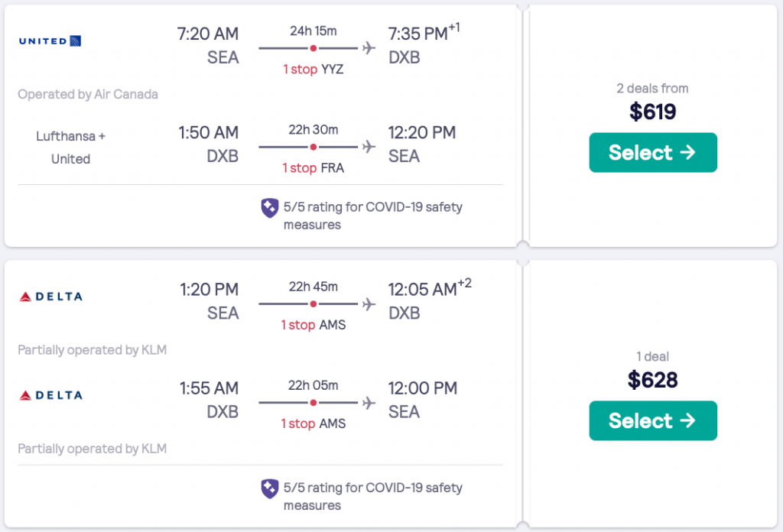
Task: Click the airplane icon on the 22h 05m flight
Action: click(369, 402)
